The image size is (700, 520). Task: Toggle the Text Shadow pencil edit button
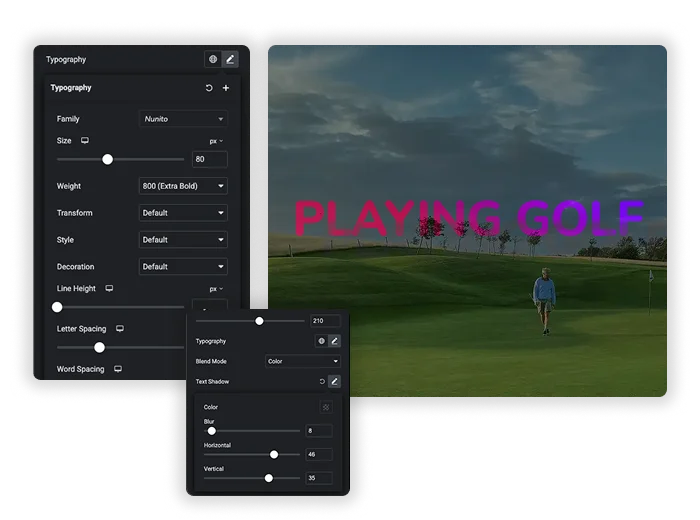(x=334, y=381)
